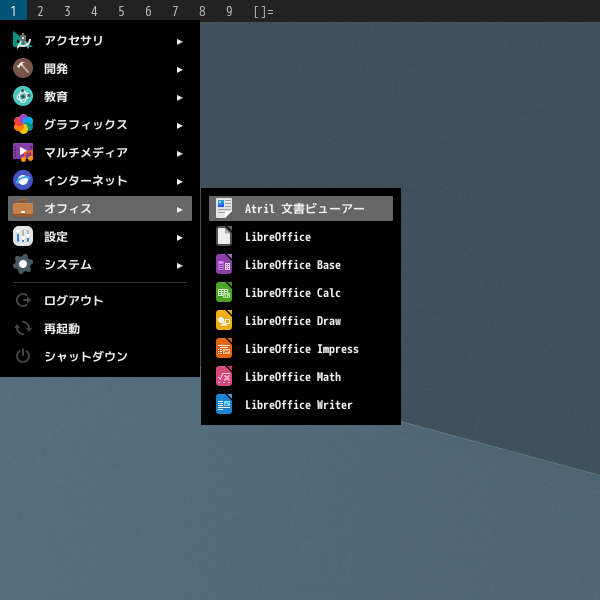Switch to workspace tag 1
The height and width of the screenshot is (600, 600).
coord(13,11)
